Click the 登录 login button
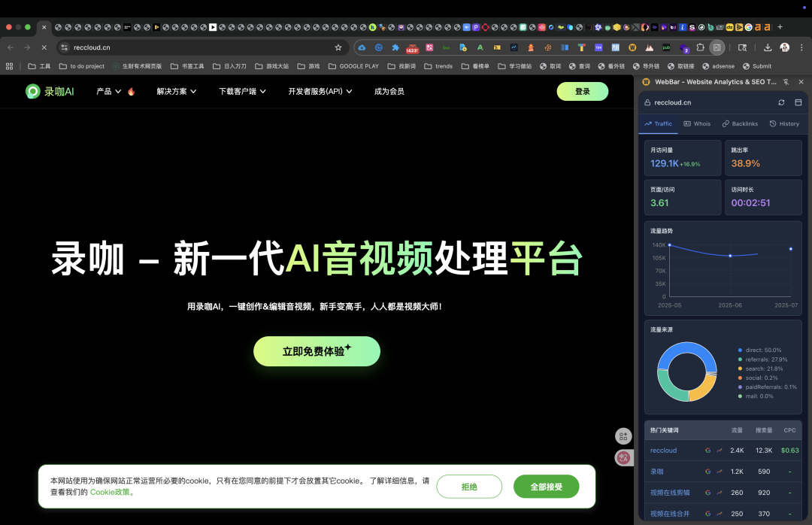Screen dimensions: 812x525 583,91
